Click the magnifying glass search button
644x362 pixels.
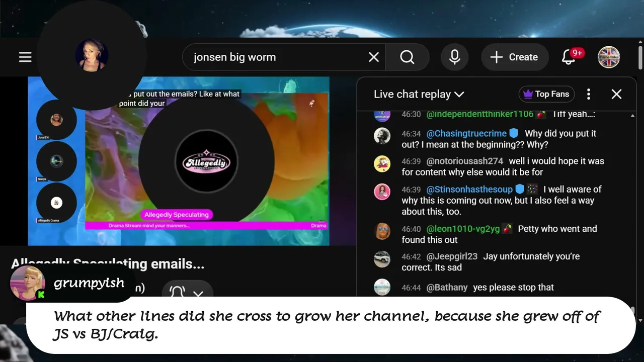[x=407, y=57]
